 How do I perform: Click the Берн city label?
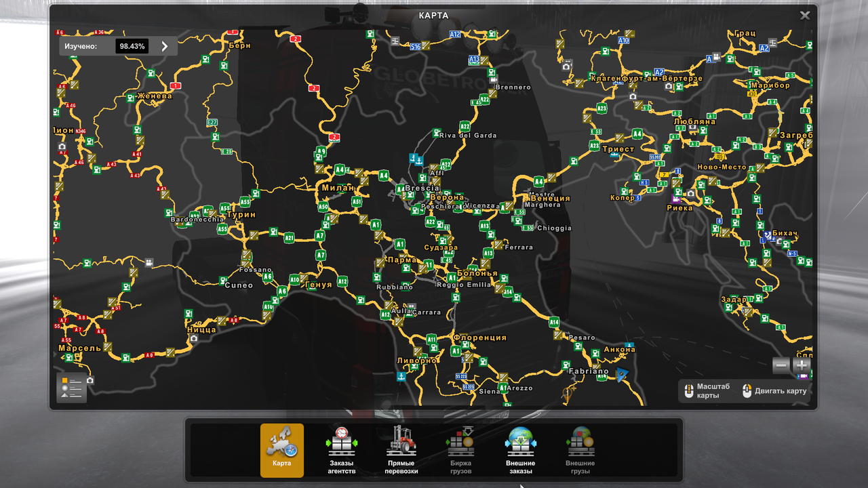click(x=241, y=45)
